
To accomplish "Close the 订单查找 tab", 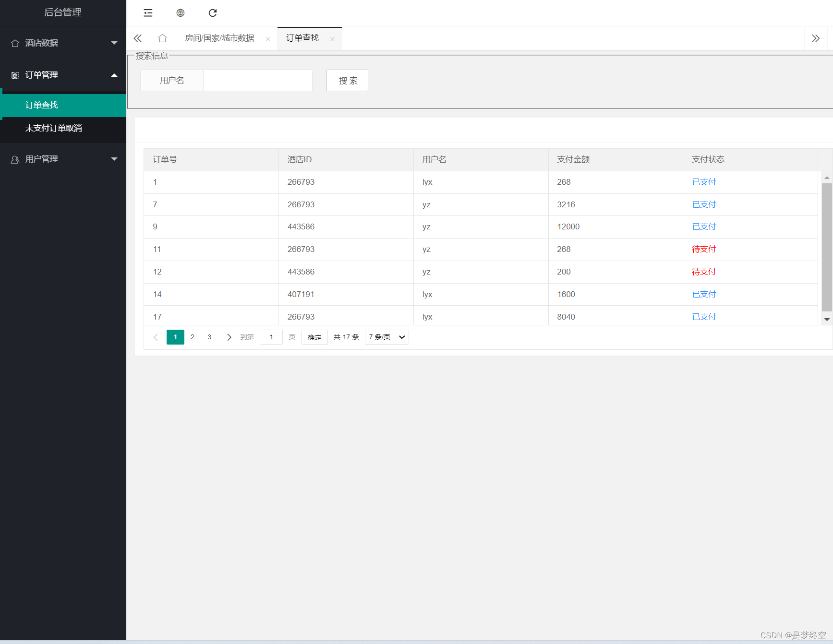I will pyautogui.click(x=332, y=39).
